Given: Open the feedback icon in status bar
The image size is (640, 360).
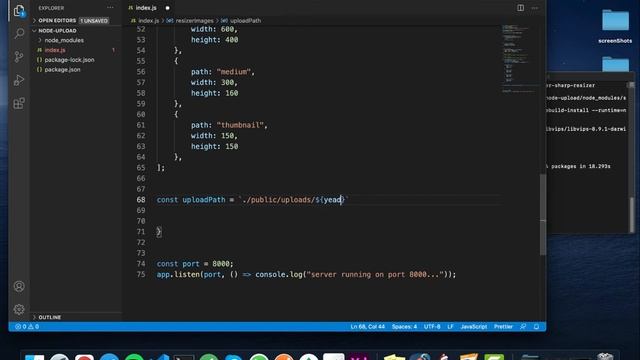Looking at the screenshot, I should click(x=523, y=327).
